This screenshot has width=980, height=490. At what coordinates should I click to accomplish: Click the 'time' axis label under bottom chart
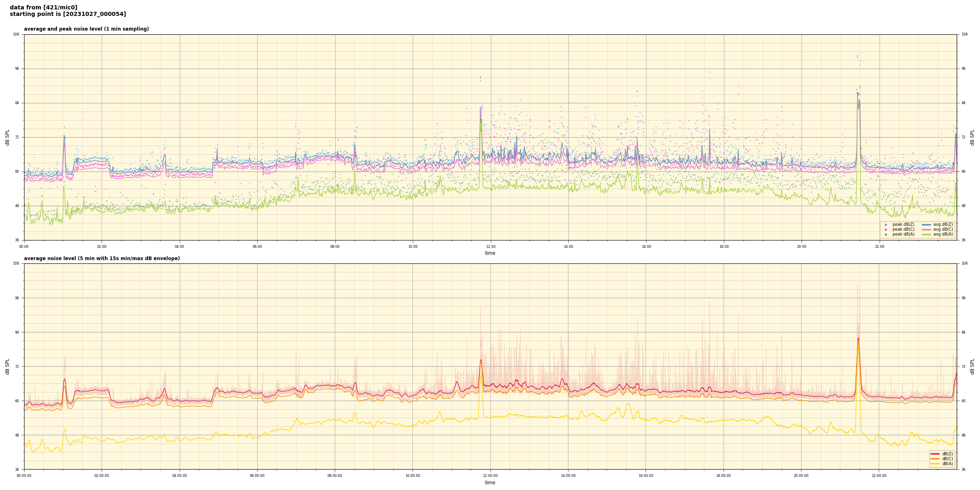[490, 483]
